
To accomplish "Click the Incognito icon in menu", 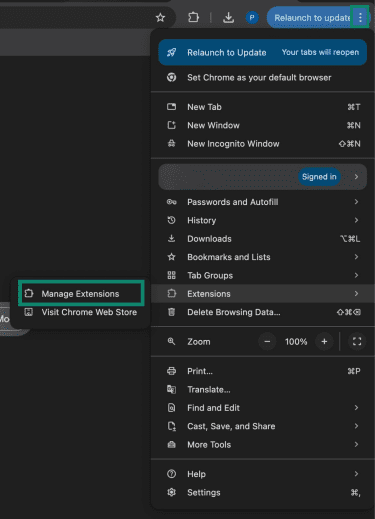I will click(171, 143).
